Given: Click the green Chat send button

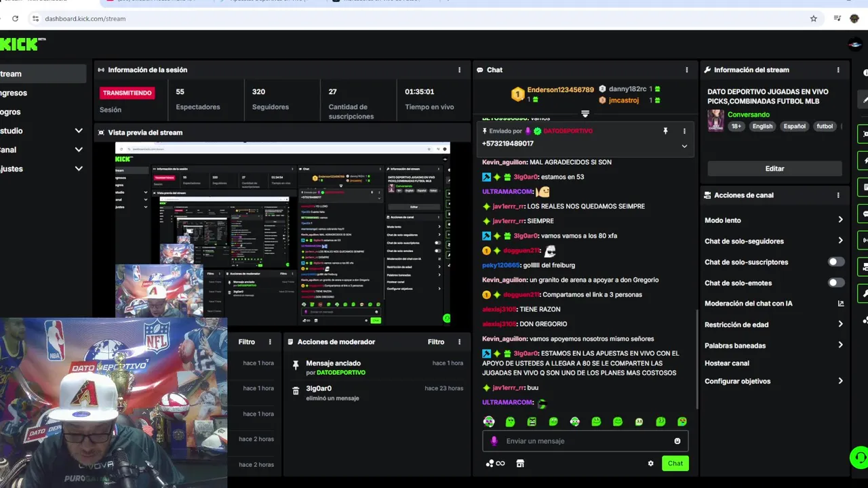Looking at the screenshot, I should click(675, 464).
